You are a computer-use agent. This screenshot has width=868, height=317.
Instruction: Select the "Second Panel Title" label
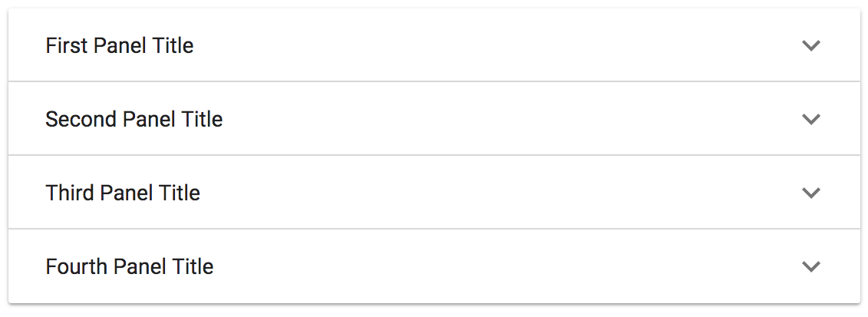[x=134, y=120]
